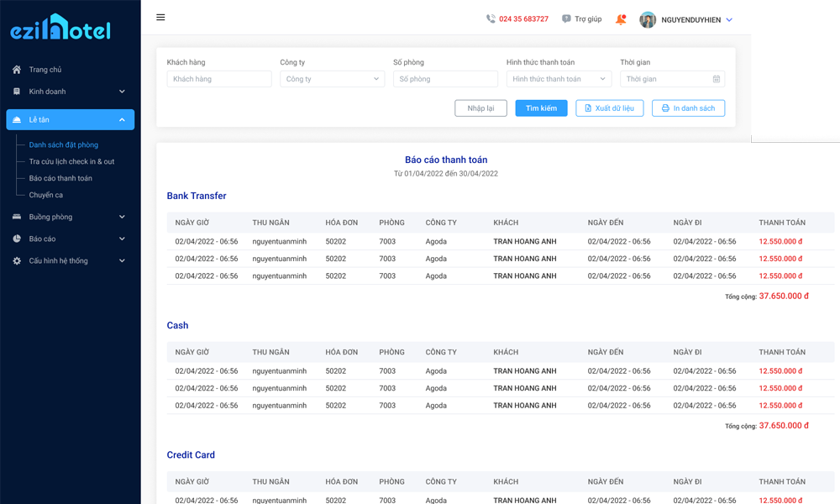Click the Tìm kiếm button
840x504 pixels.
tap(541, 108)
